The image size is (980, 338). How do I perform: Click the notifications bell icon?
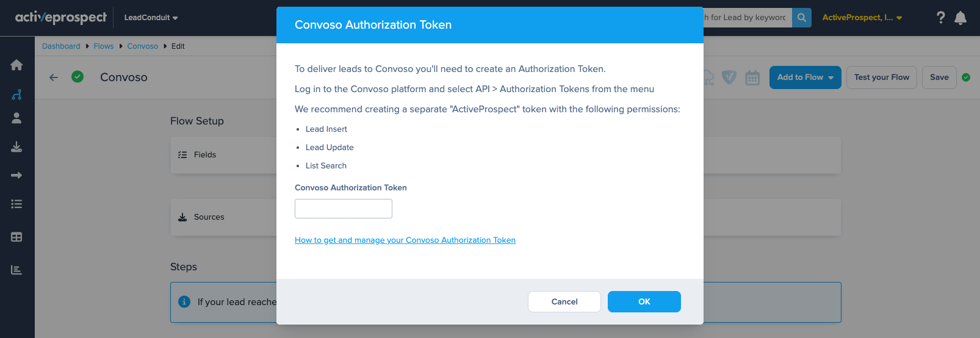(960, 18)
